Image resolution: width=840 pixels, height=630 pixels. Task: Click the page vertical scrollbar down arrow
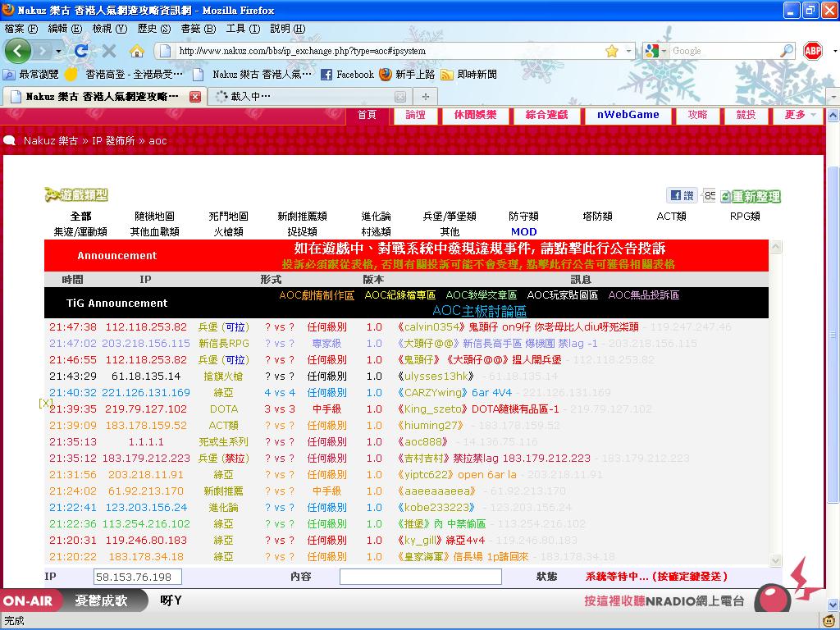[833, 605]
